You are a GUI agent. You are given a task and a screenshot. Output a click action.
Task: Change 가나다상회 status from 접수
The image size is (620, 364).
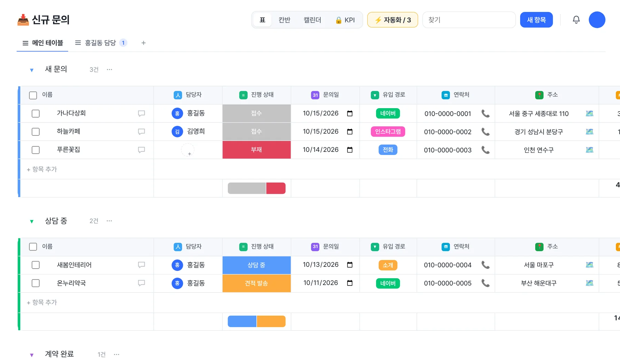[257, 113]
